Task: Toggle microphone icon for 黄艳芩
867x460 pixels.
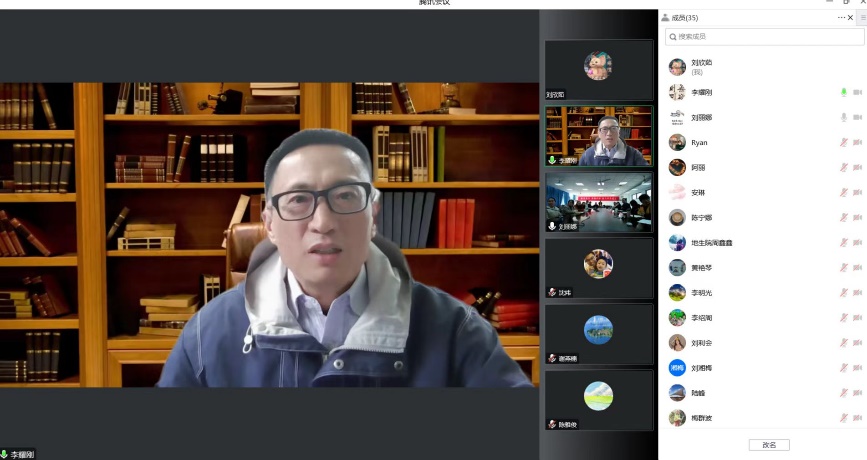Action: click(x=843, y=268)
